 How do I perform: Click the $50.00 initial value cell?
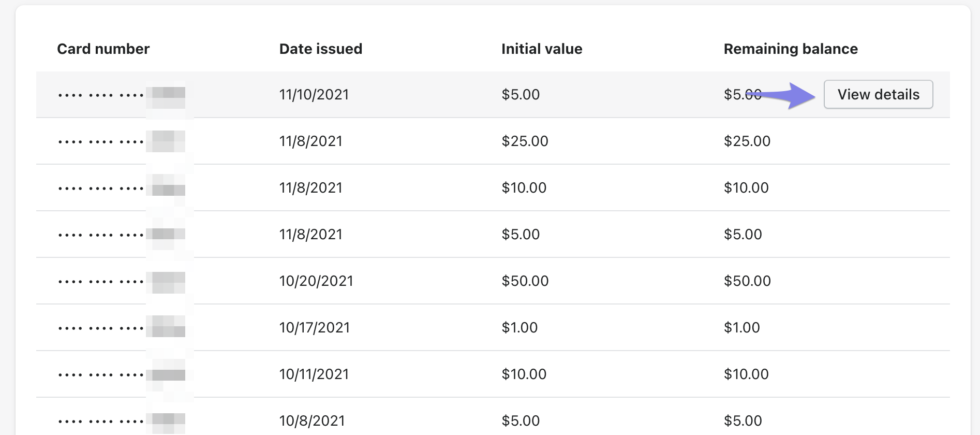tap(525, 281)
